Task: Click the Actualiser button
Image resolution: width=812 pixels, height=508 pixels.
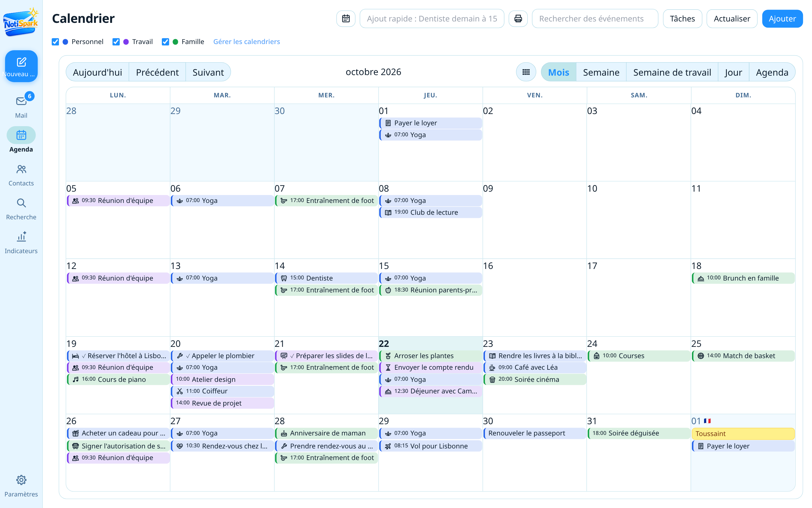Action: (x=731, y=18)
